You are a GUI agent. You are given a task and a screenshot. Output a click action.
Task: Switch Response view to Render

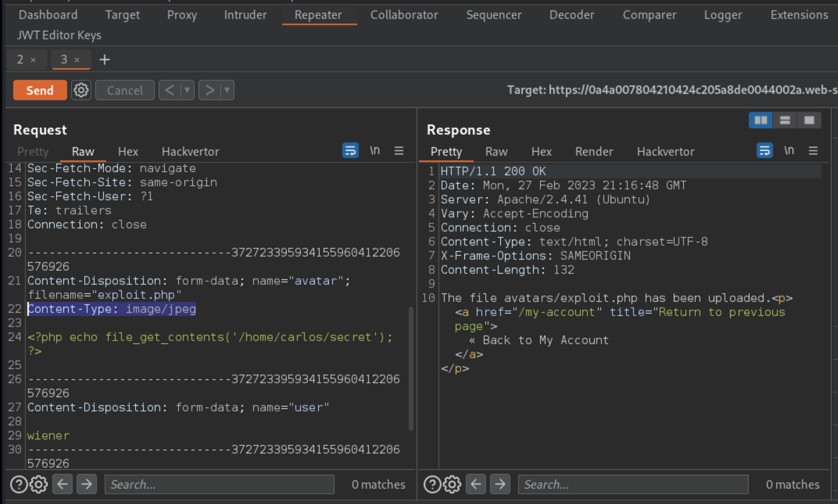[594, 151]
